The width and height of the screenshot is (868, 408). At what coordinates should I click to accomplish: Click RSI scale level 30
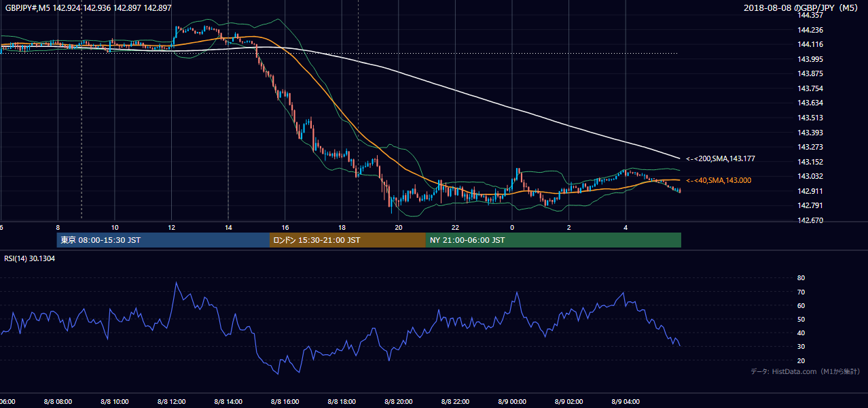[x=801, y=346]
